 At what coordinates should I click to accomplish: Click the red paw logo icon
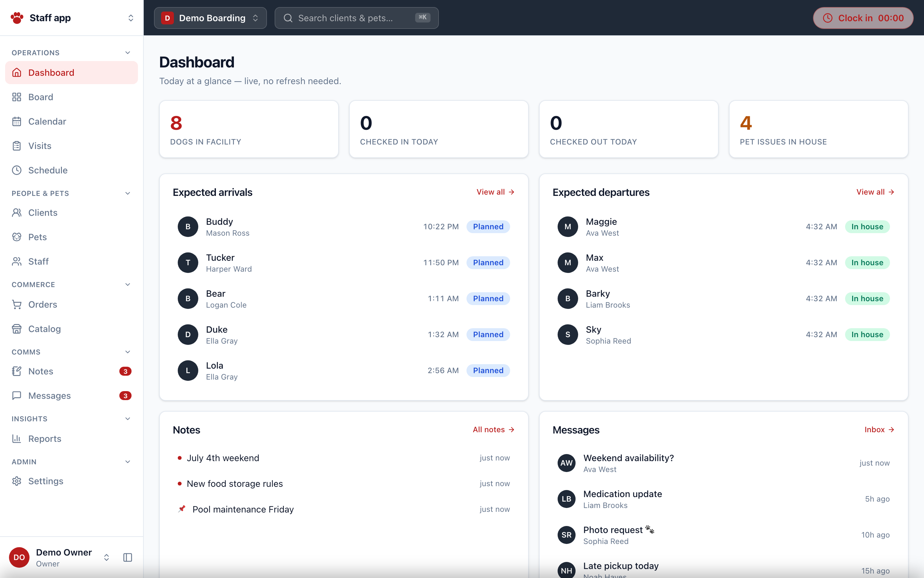click(17, 18)
